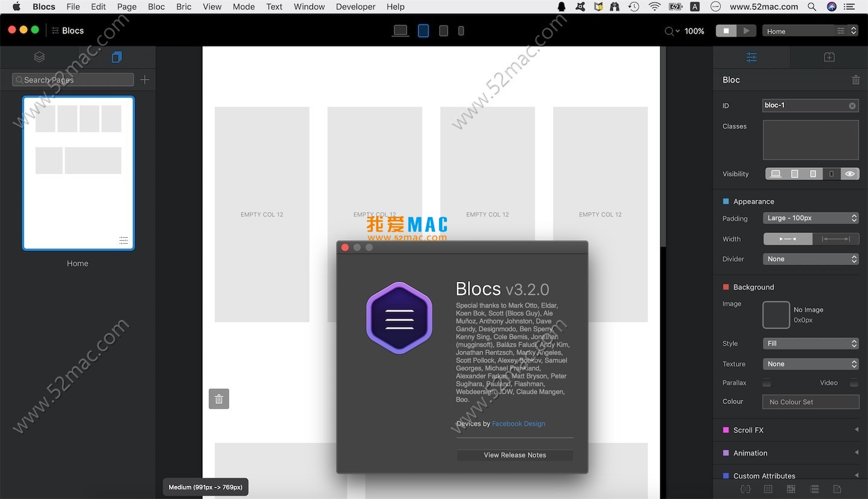The image size is (868, 499).
Task: Open the Divider dropdown
Action: click(x=811, y=259)
